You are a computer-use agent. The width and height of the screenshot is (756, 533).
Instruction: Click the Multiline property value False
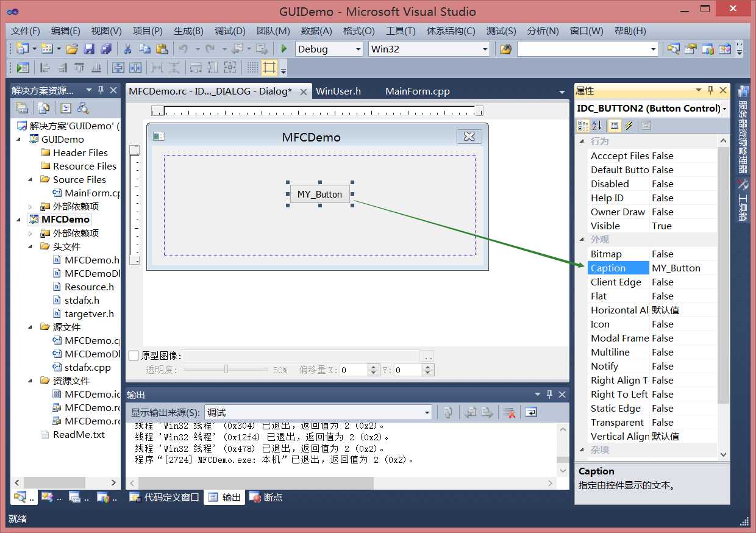pyautogui.click(x=663, y=352)
